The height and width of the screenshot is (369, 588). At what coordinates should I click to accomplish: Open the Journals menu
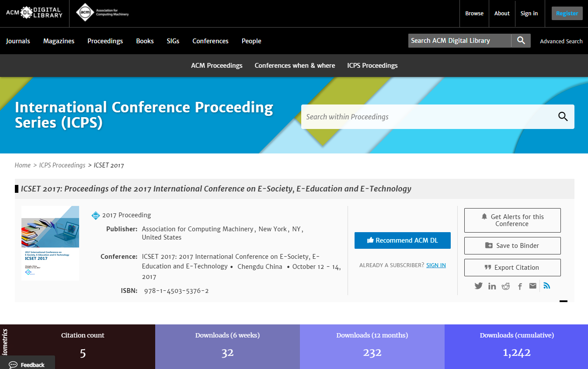[18, 41]
